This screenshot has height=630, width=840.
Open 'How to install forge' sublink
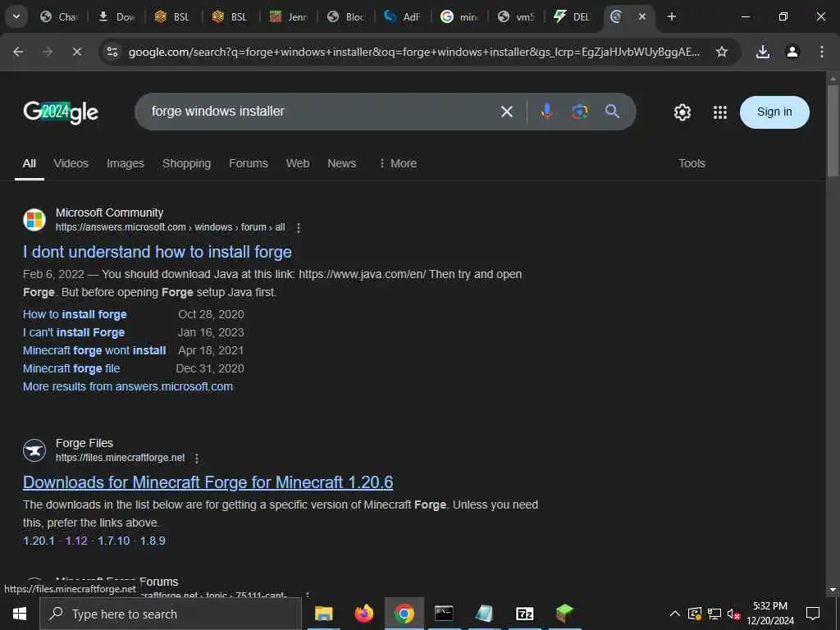coord(75,314)
